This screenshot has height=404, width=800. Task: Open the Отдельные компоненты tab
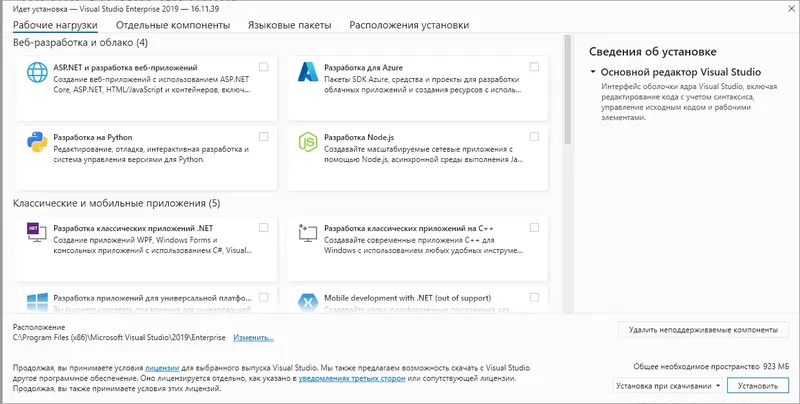[173, 25]
